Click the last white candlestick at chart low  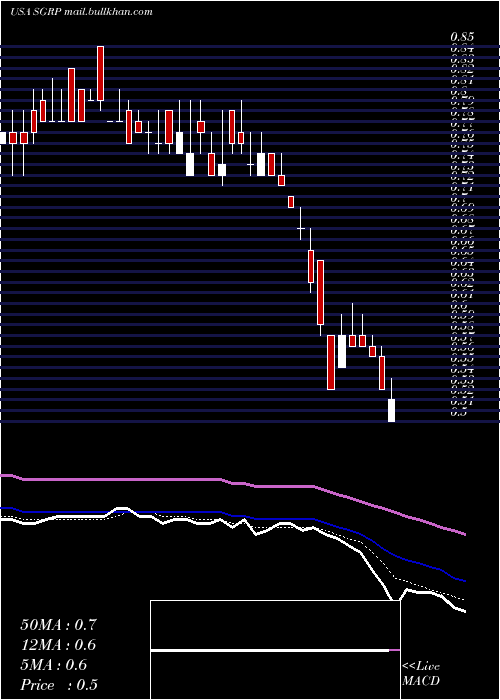[392, 410]
